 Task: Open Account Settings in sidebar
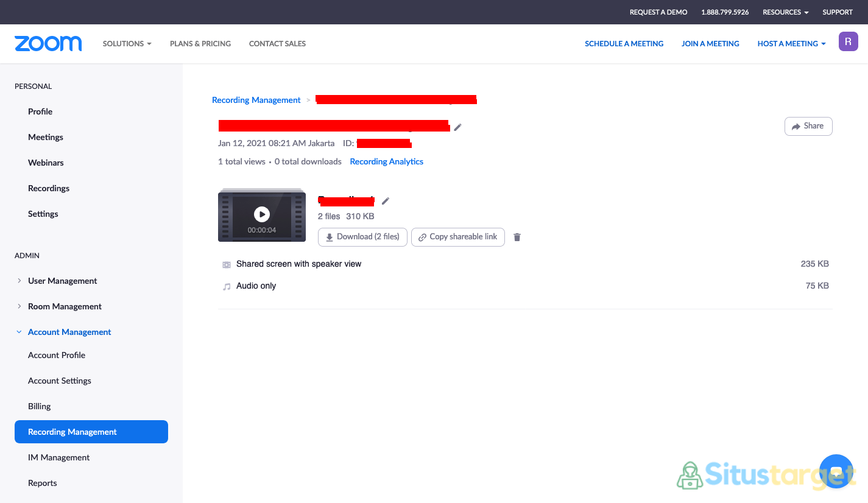coord(60,381)
